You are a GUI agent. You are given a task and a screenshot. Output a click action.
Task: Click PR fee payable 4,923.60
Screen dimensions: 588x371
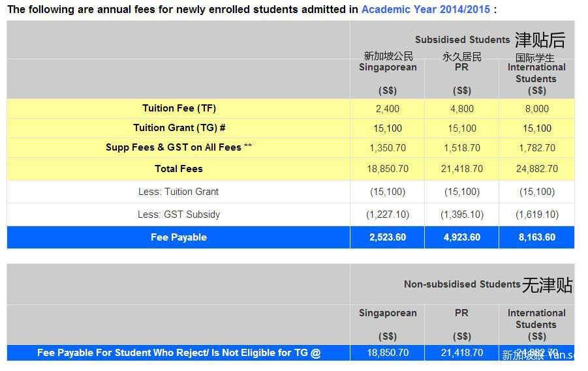(462, 237)
